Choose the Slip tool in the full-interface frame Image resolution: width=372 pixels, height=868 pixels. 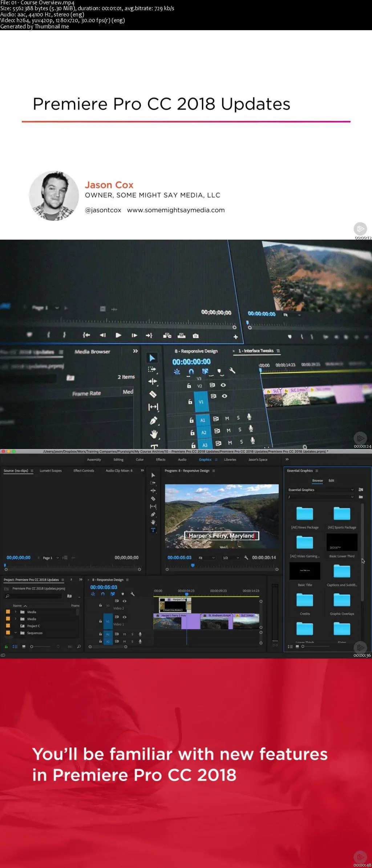[x=153, y=507]
